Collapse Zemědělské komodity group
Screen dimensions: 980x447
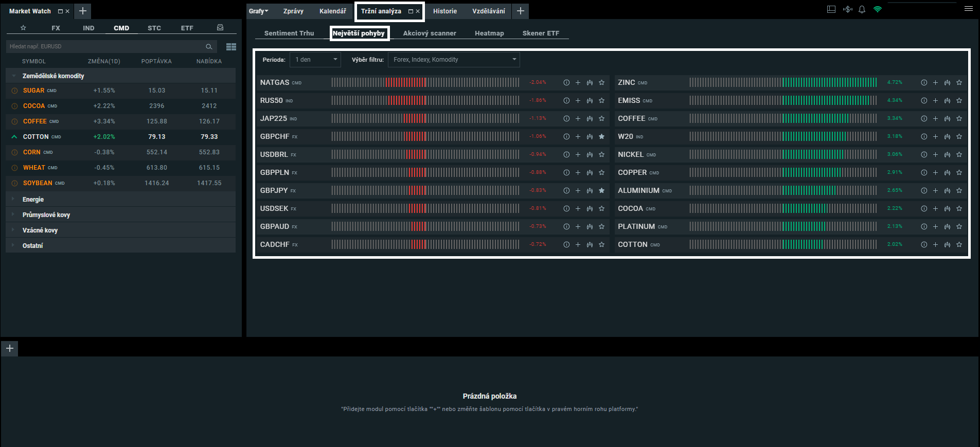point(120,76)
